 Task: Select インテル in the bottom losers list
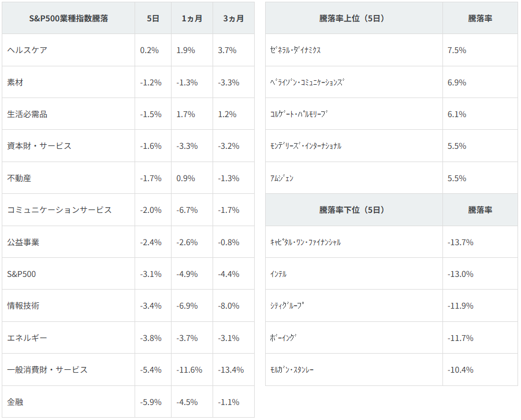pos(278,274)
